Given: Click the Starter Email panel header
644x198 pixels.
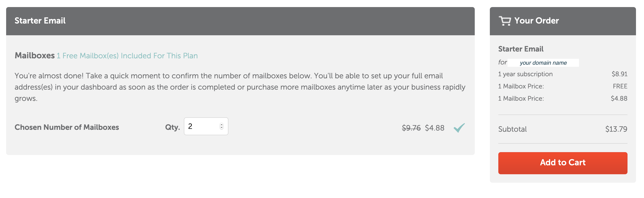Looking at the screenshot, I should pos(240,21).
